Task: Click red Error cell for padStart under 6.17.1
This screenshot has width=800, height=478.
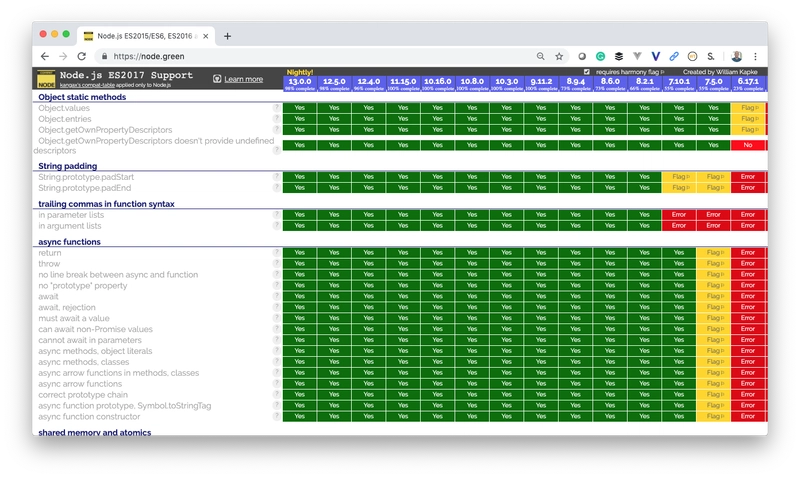Action: coord(747,176)
